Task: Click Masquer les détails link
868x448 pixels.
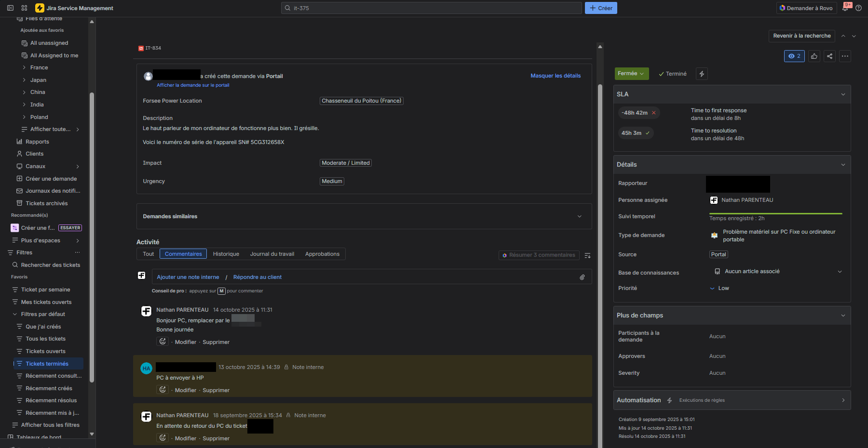Action: click(555, 76)
